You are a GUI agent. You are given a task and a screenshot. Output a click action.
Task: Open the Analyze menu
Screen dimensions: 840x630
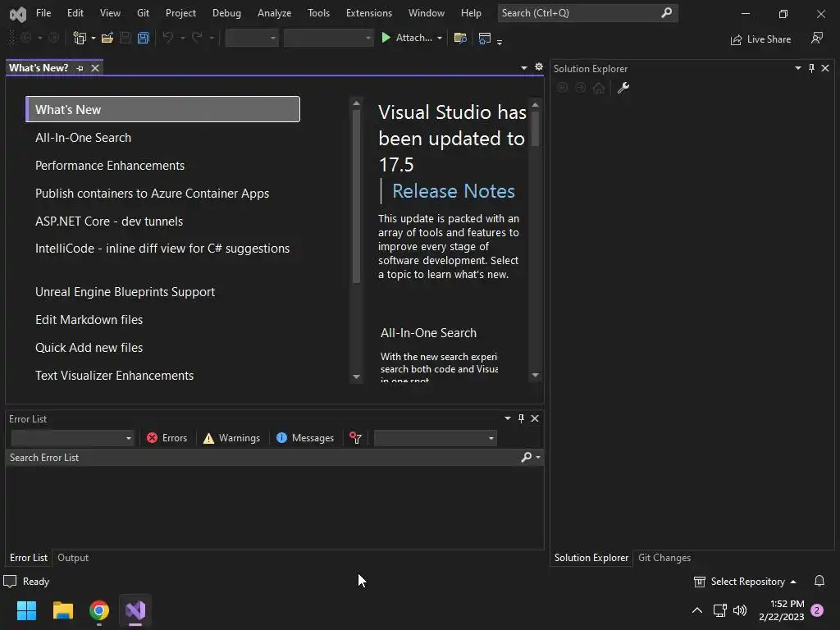274,13
